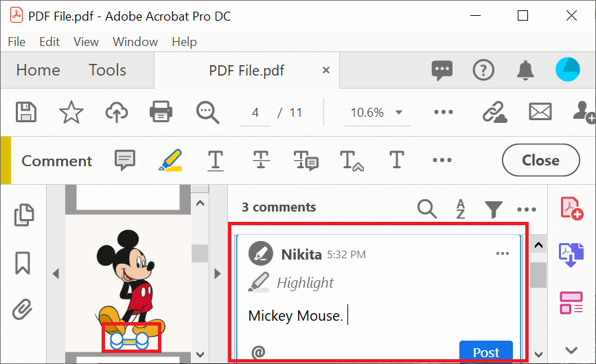Select the Add sticky note tool
596x364 pixels.
pyautogui.click(x=124, y=161)
